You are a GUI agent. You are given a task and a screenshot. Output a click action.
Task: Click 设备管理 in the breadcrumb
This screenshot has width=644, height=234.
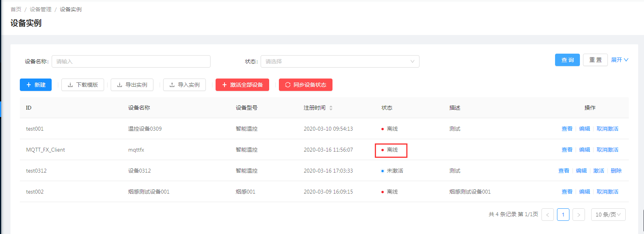(x=40, y=9)
